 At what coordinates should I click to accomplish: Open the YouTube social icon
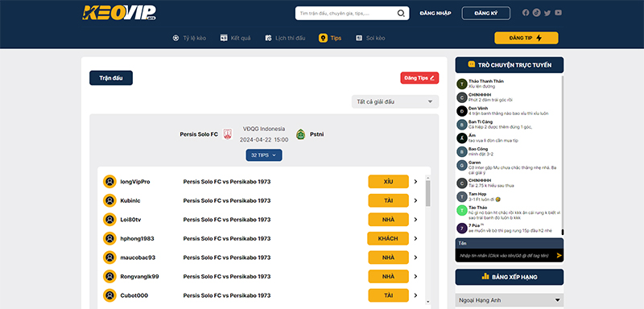point(558,13)
